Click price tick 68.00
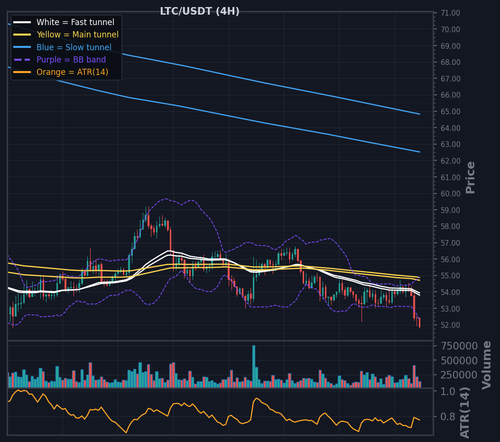Viewport: 500px width, 442px height. (x=450, y=62)
